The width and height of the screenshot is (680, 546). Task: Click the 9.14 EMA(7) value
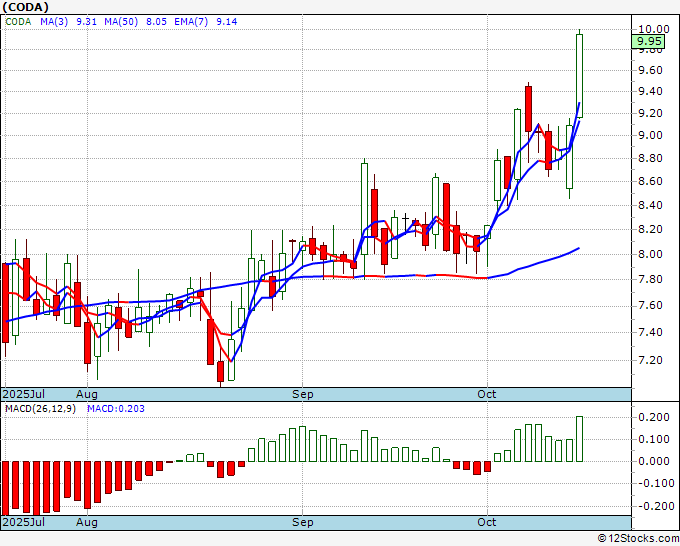pyautogui.click(x=227, y=22)
